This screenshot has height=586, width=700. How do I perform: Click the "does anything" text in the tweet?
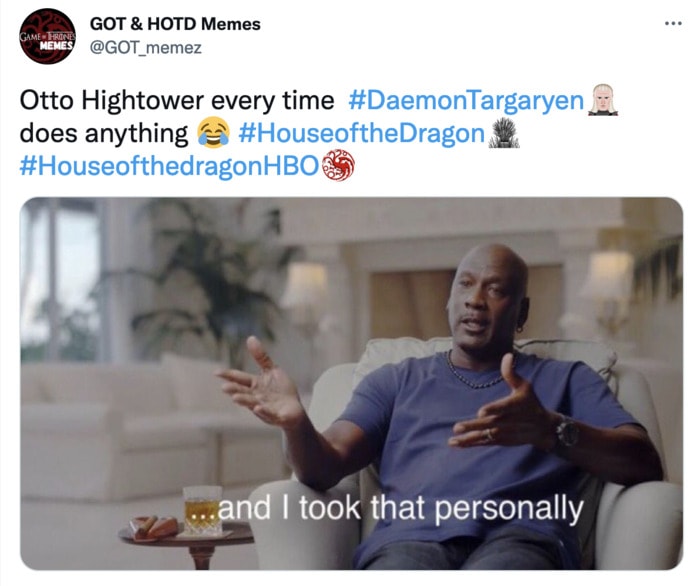click(104, 133)
